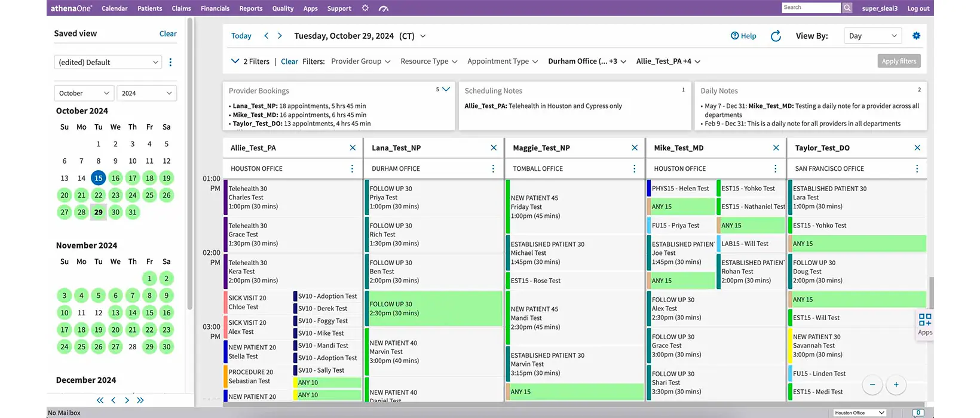Viewport: 980px width, 418px height.
Task: Go to next day arrow
Action: coord(280,36)
